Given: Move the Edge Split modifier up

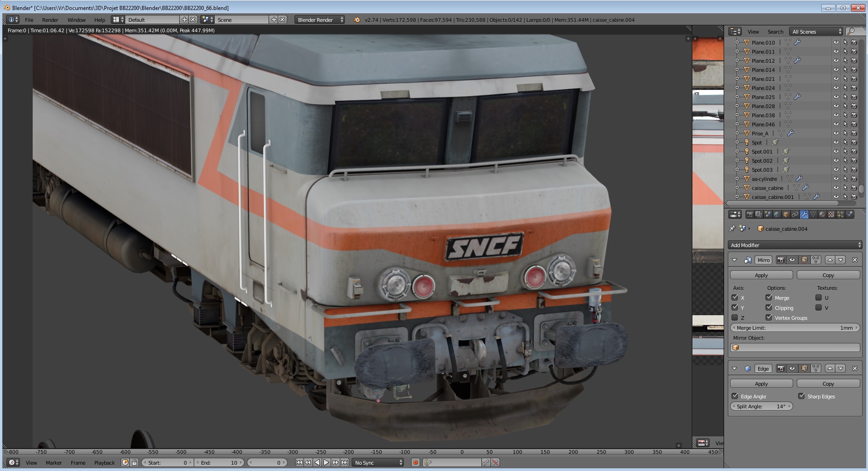Looking at the screenshot, I should 830,368.
